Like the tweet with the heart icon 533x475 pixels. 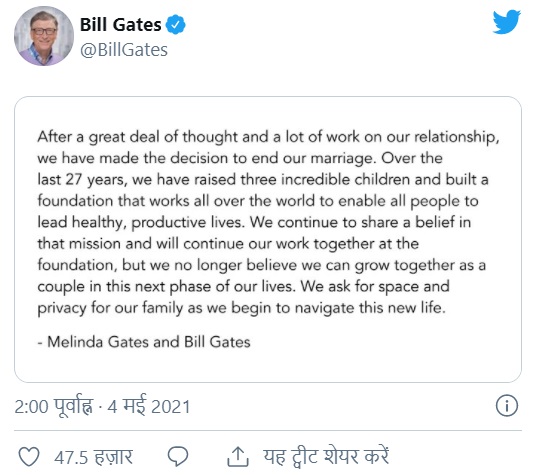pyautogui.click(x=29, y=456)
